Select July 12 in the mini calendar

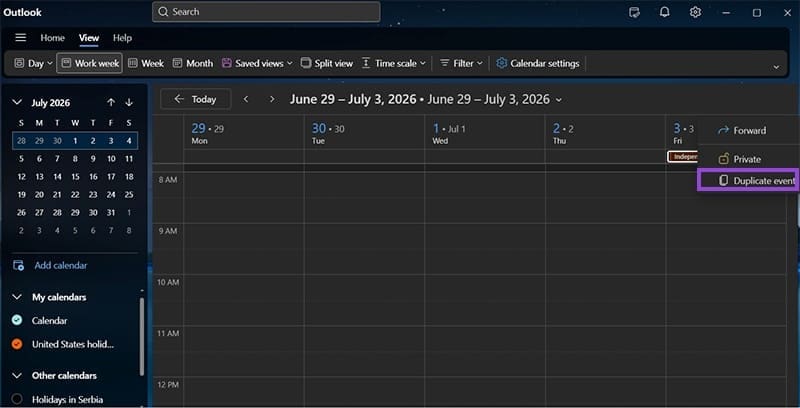[x=21, y=176]
